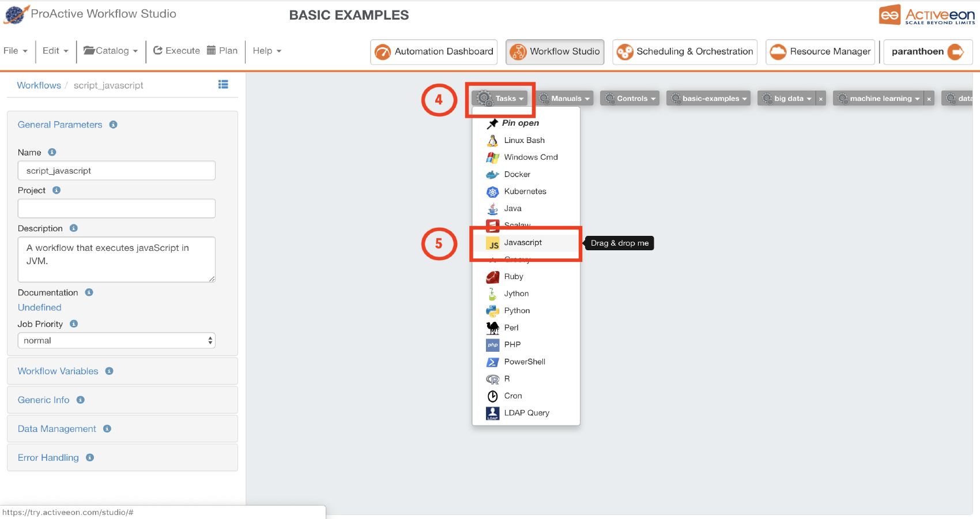This screenshot has width=980, height=519.
Task: Expand the Generic Info section
Action: tap(43, 400)
